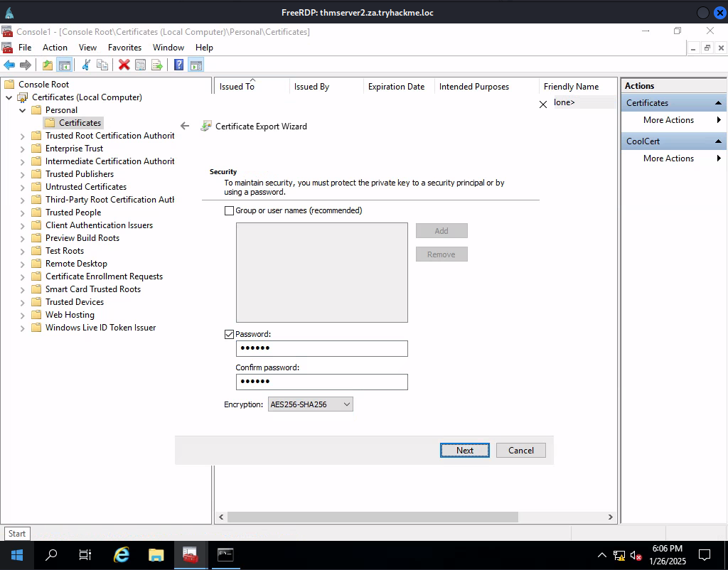
Task: Expand the Untrusted Certificates node
Action: pos(22,187)
